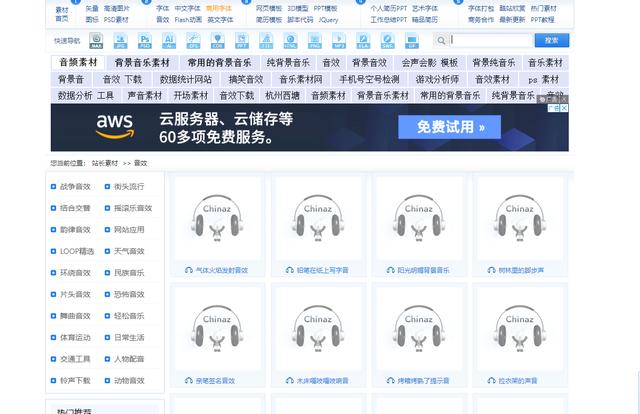Open the FLA format quick-nav icon
Viewport: 640px width, 414px height.
tap(363, 41)
